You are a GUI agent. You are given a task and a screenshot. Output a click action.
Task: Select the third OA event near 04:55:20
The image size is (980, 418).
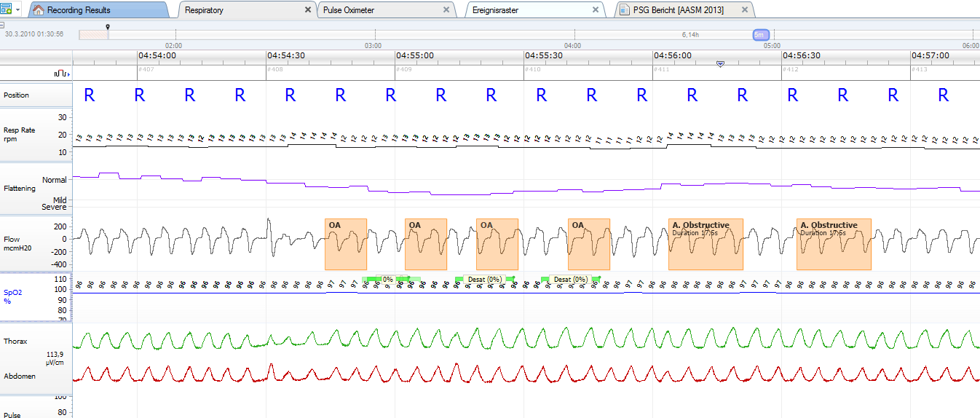click(497, 244)
